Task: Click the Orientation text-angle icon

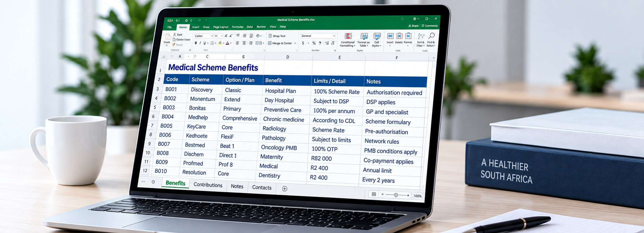Action: [258, 36]
